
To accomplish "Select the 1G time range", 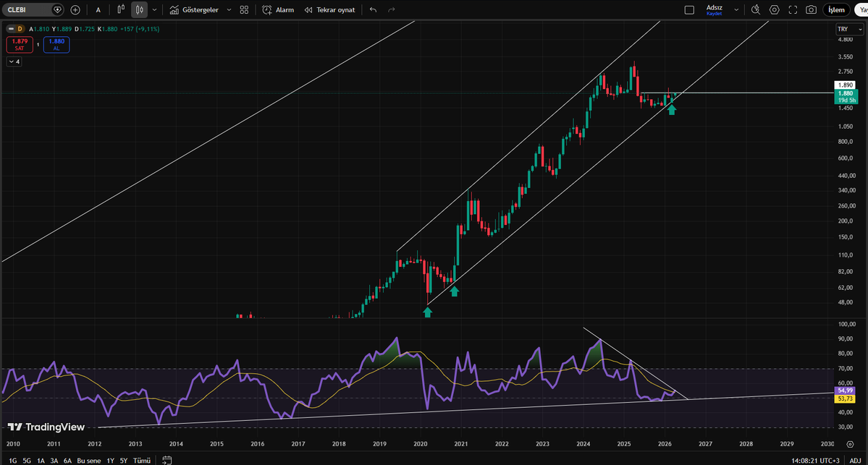I will tap(12, 460).
